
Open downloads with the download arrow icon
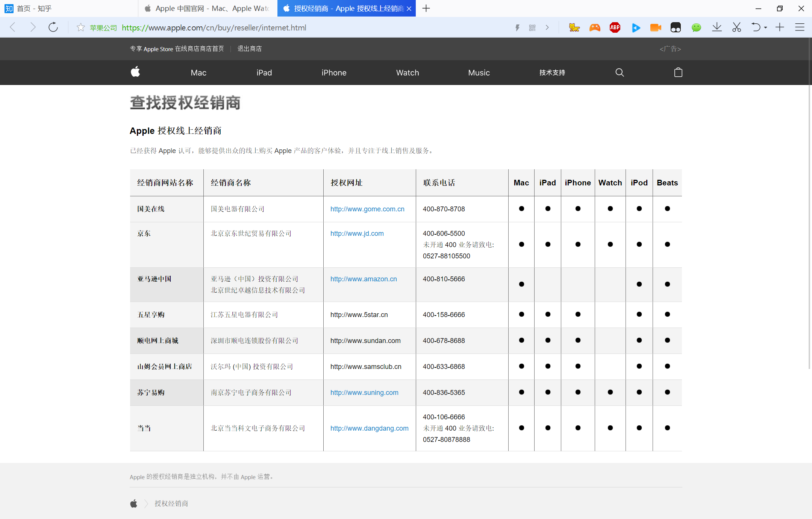tap(717, 27)
